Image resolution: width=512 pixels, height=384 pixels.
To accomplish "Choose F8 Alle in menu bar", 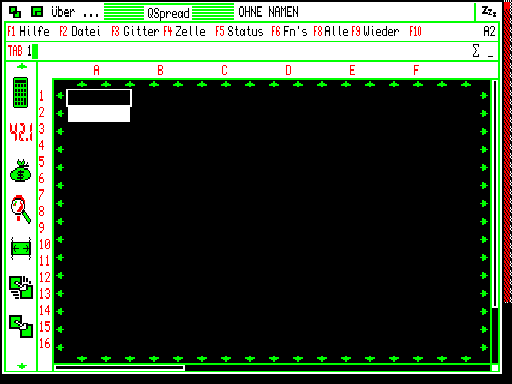I will click(331, 31).
